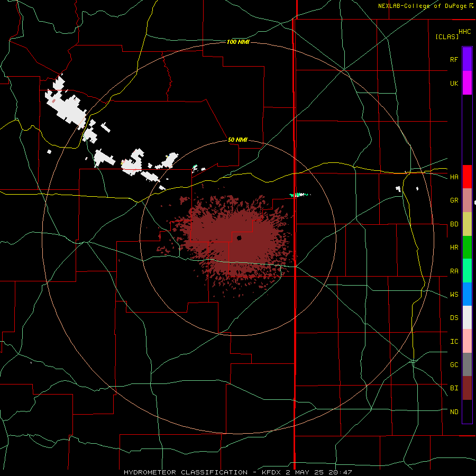Select the BD yellow legend swatch
This screenshot has height=476, width=476.
click(467, 224)
